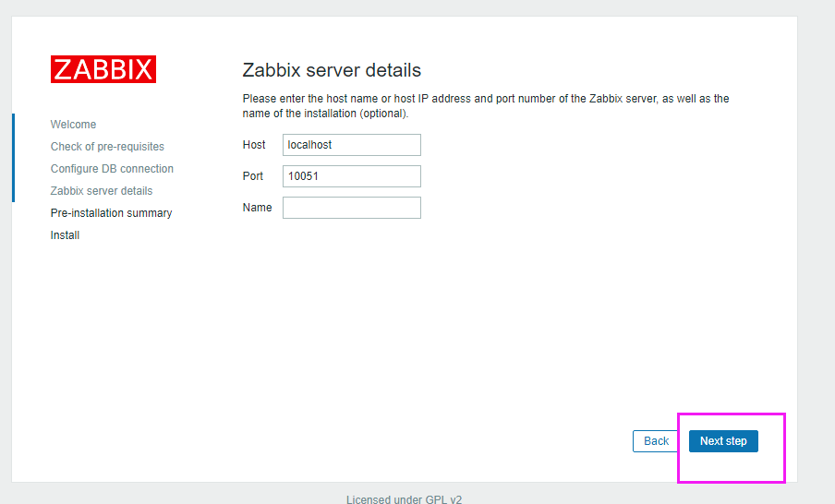Select the Welcome step in sidebar
The height and width of the screenshot is (504, 835).
coord(73,125)
